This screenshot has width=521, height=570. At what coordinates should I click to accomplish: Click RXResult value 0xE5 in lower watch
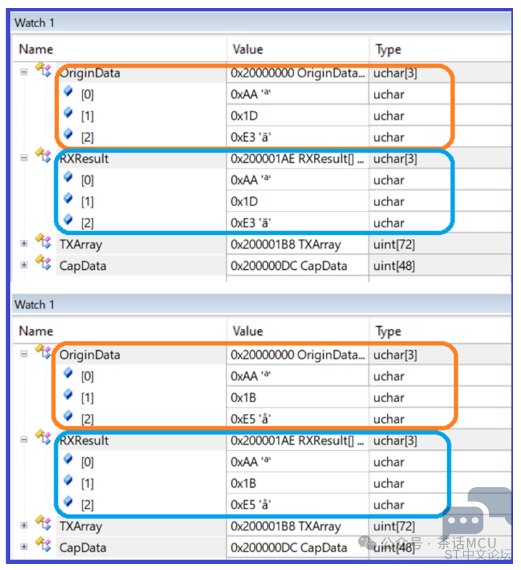[251, 505]
